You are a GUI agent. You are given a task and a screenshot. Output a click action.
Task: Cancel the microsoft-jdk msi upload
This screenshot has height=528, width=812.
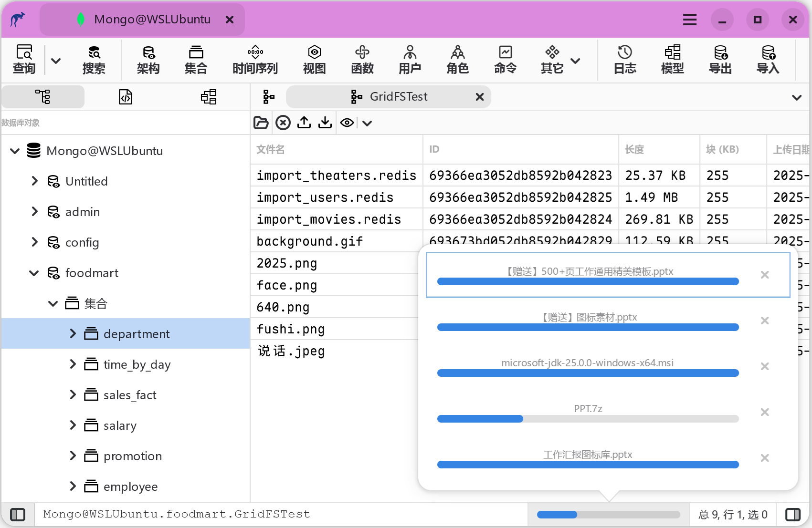pos(765,366)
